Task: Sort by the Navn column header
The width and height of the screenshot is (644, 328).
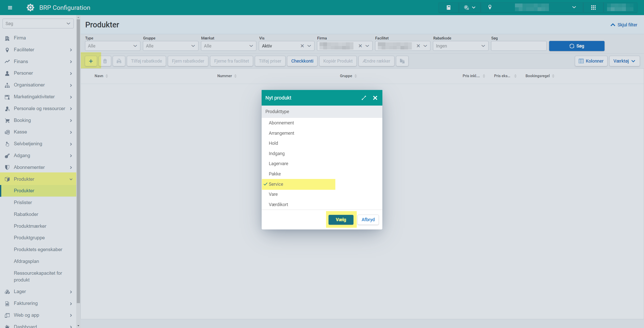Action: point(101,76)
